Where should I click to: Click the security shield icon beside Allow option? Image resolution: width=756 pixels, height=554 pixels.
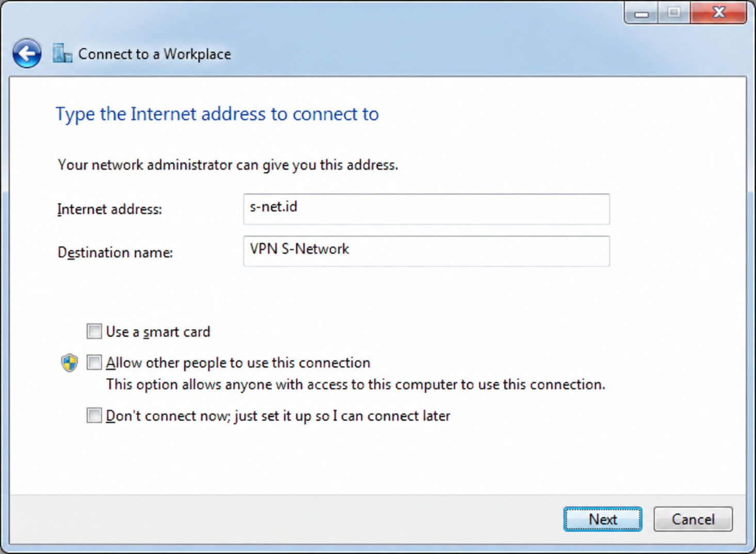[x=69, y=363]
